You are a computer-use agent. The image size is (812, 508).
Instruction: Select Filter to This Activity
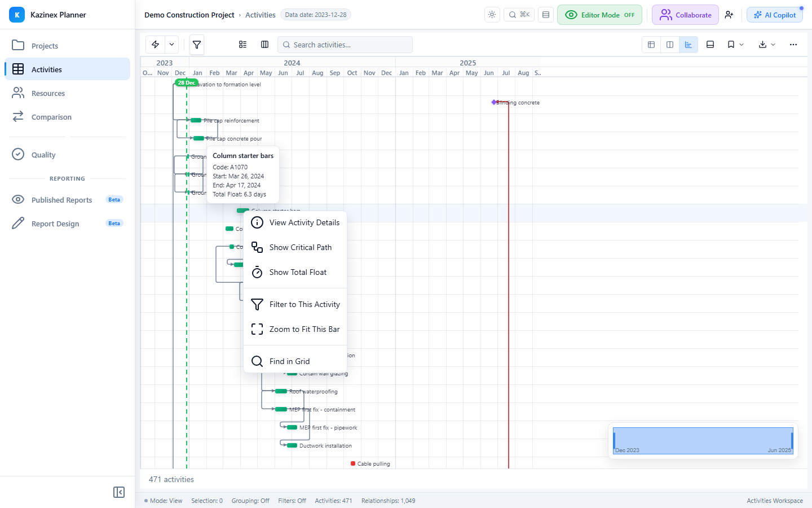(x=295, y=304)
